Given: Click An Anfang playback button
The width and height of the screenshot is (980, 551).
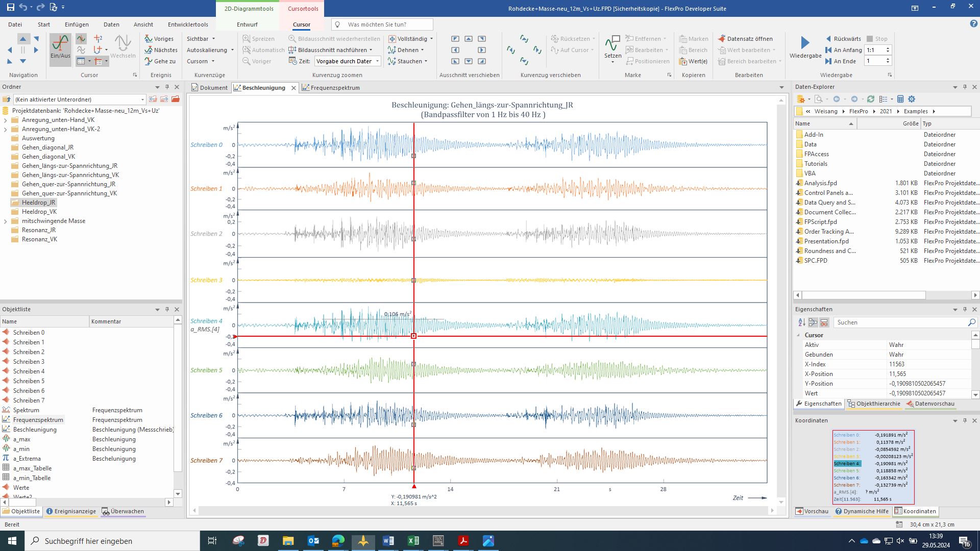Looking at the screenshot, I should 844,50.
